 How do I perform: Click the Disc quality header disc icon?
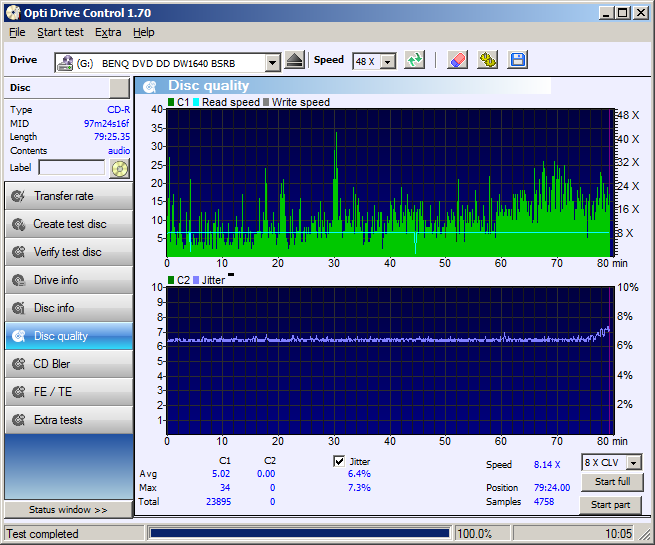(x=150, y=86)
